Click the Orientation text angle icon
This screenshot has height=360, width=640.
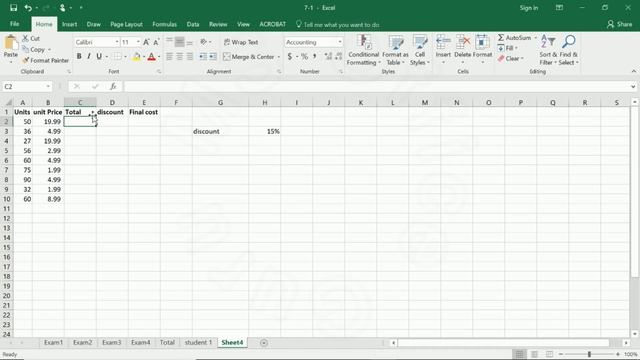click(203, 42)
